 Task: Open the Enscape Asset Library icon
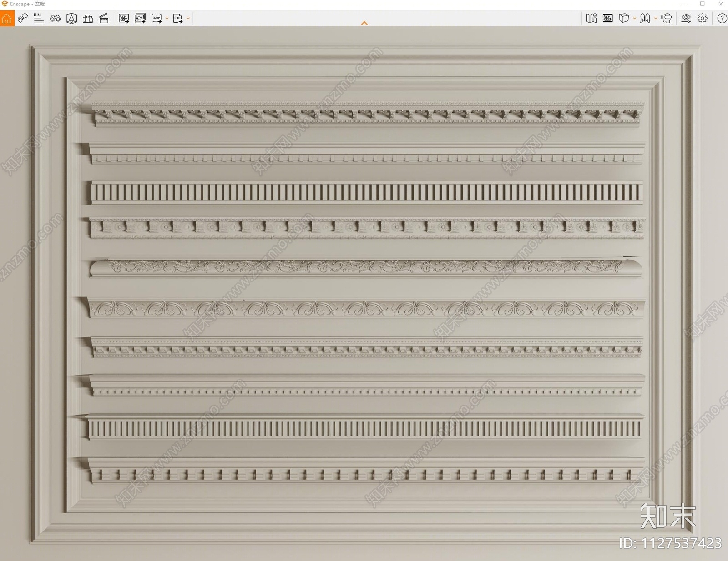(x=71, y=18)
